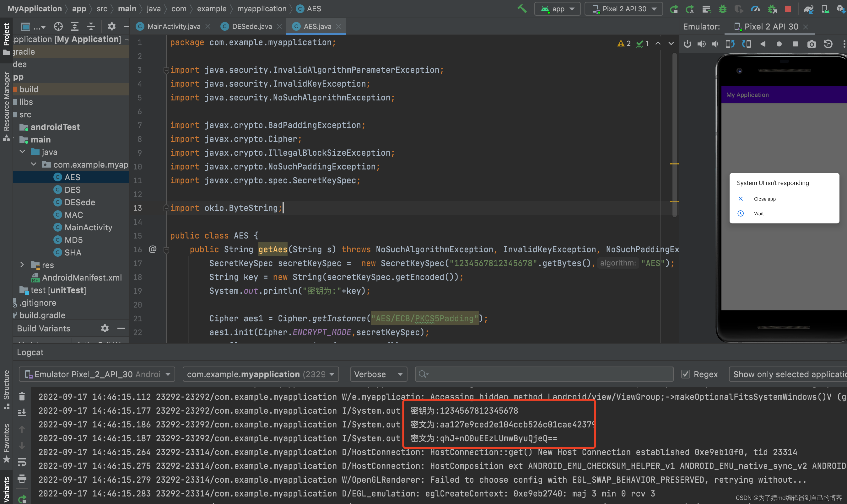Click emulator Overview square button

pos(796,44)
